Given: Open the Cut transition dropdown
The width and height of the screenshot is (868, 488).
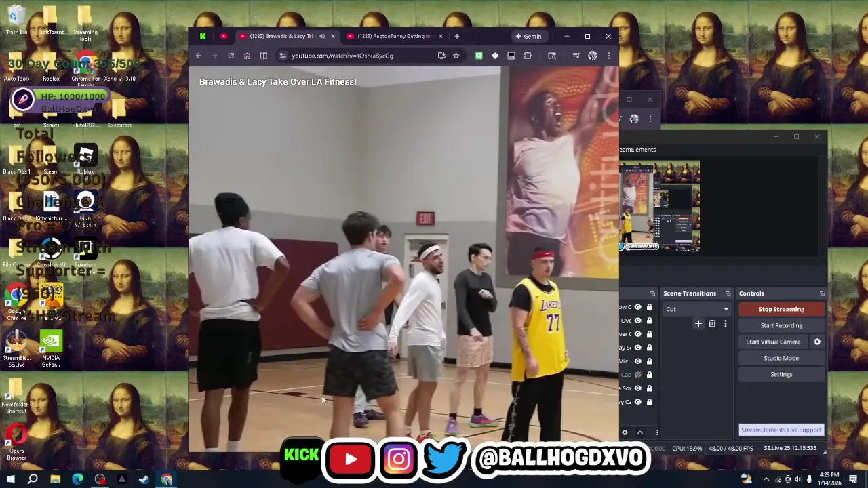Looking at the screenshot, I should [x=697, y=309].
